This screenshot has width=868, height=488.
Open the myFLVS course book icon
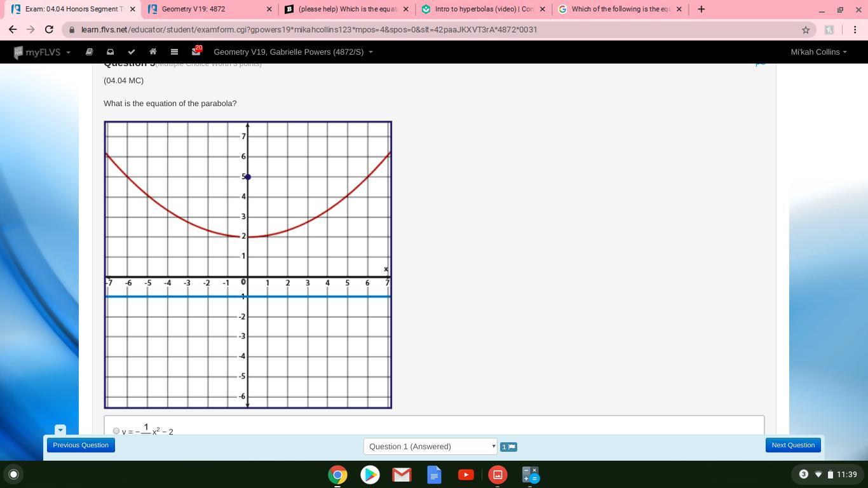89,52
